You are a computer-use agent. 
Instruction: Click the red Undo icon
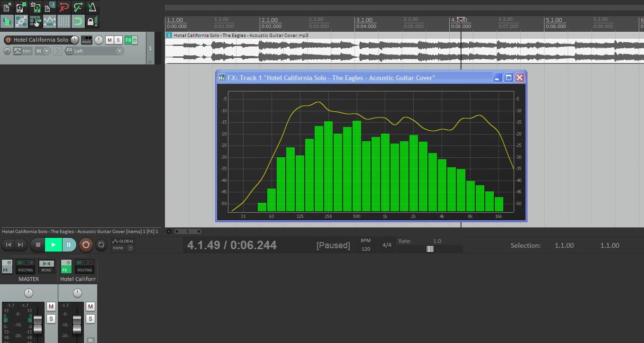pyautogui.click(x=64, y=7)
